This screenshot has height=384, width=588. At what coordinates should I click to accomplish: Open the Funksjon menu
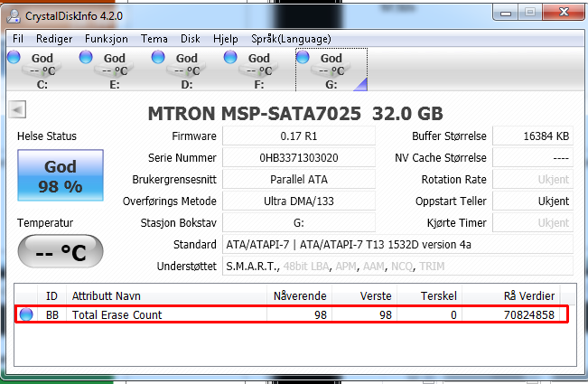click(x=106, y=39)
